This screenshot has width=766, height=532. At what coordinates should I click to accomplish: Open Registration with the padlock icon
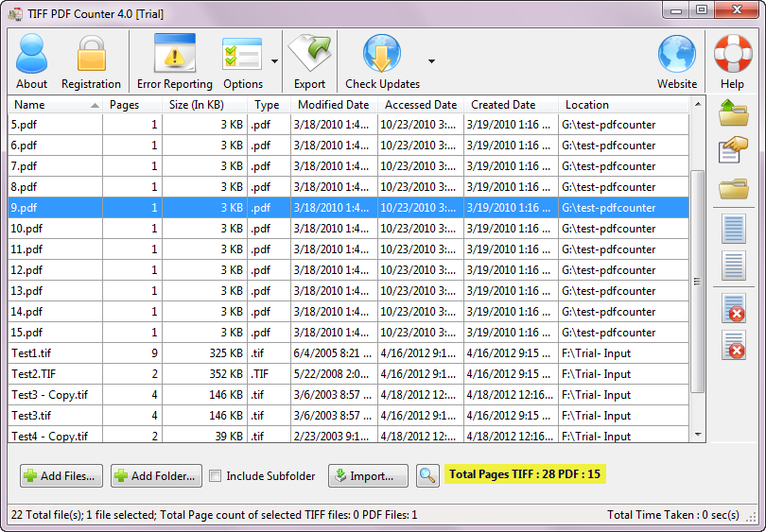(x=91, y=61)
